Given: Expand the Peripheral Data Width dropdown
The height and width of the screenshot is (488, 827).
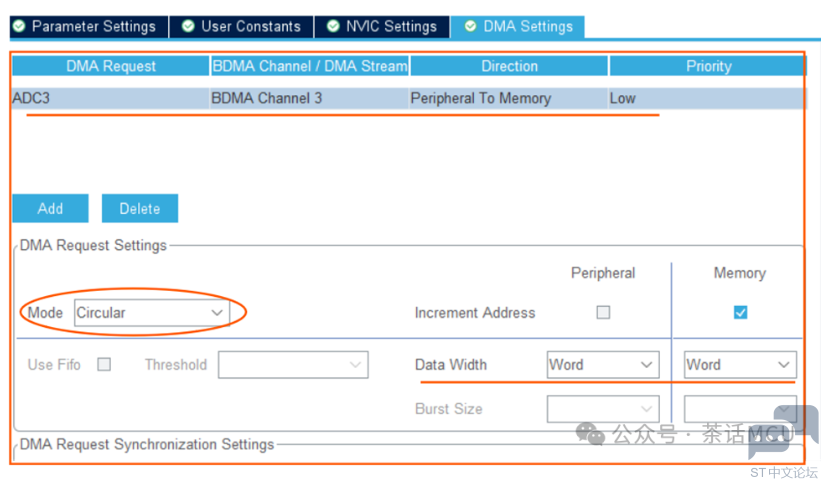Looking at the screenshot, I should click(602, 365).
